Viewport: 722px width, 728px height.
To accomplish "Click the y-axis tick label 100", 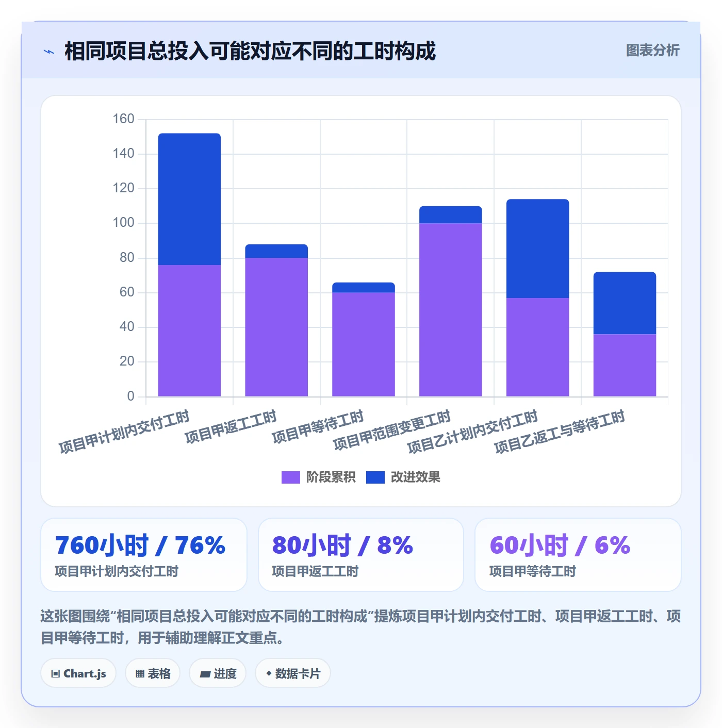I will pyautogui.click(x=124, y=223).
